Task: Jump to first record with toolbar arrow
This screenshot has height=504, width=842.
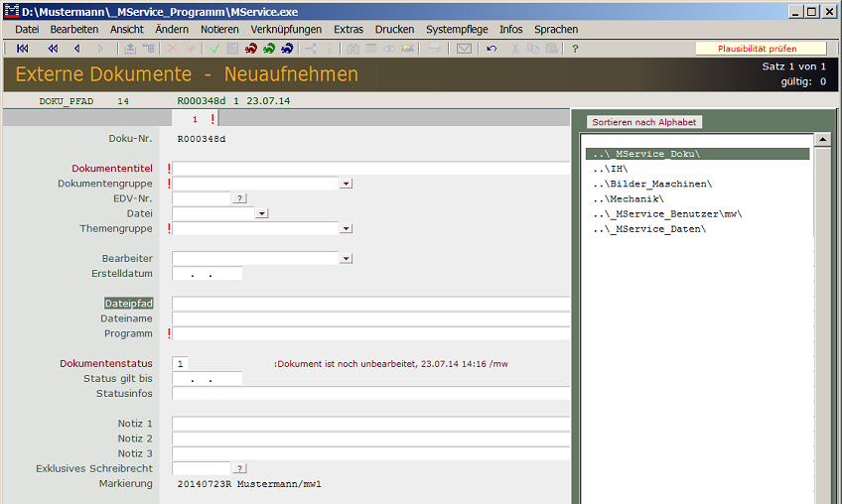Action: coord(23,49)
